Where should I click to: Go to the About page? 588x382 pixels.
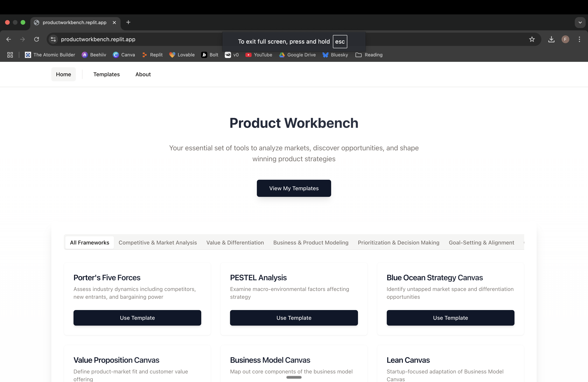pyautogui.click(x=143, y=74)
